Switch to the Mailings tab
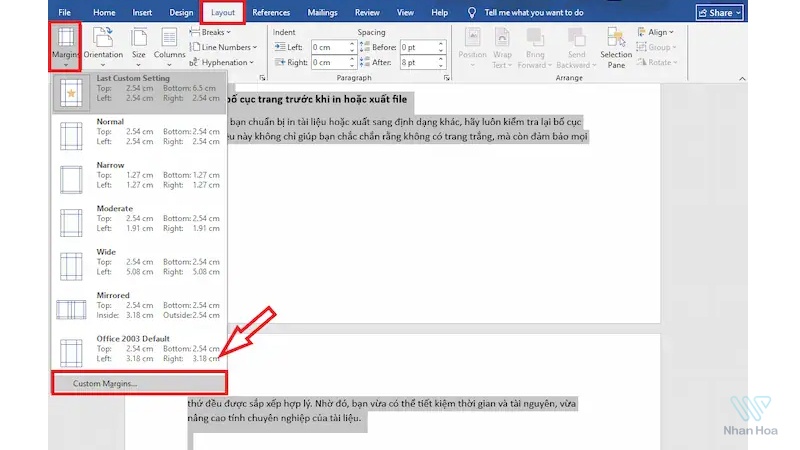This screenshot has width=800, height=450. tap(322, 12)
